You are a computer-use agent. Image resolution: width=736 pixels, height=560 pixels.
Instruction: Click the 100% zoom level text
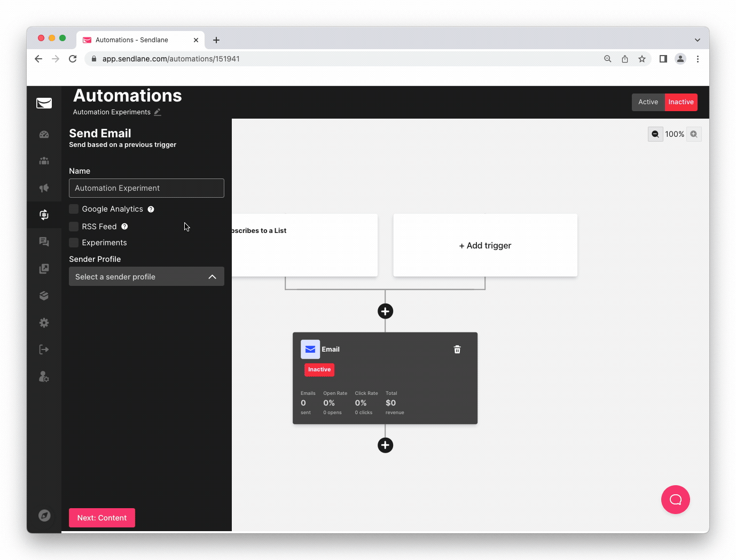[675, 134]
